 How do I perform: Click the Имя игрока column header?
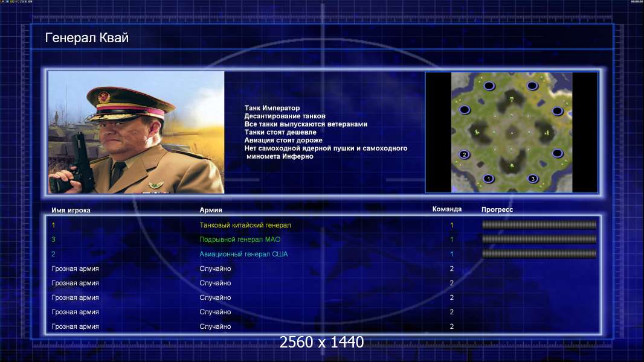(x=71, y=211)
